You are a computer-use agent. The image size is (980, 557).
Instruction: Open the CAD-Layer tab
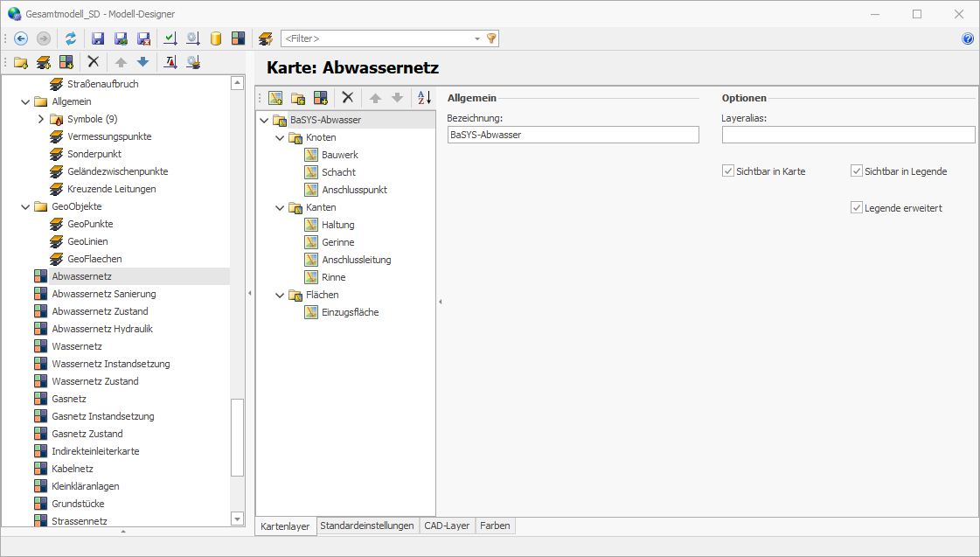pos(447,526)
